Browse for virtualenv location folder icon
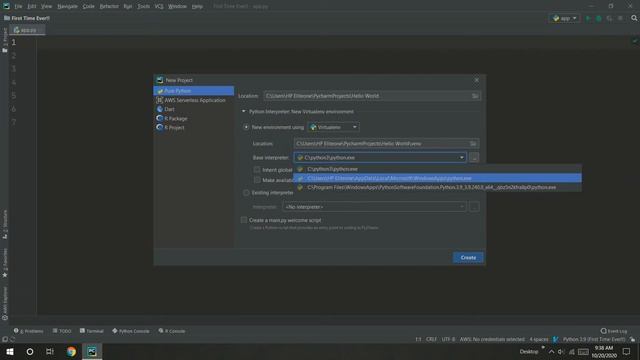 473,144
